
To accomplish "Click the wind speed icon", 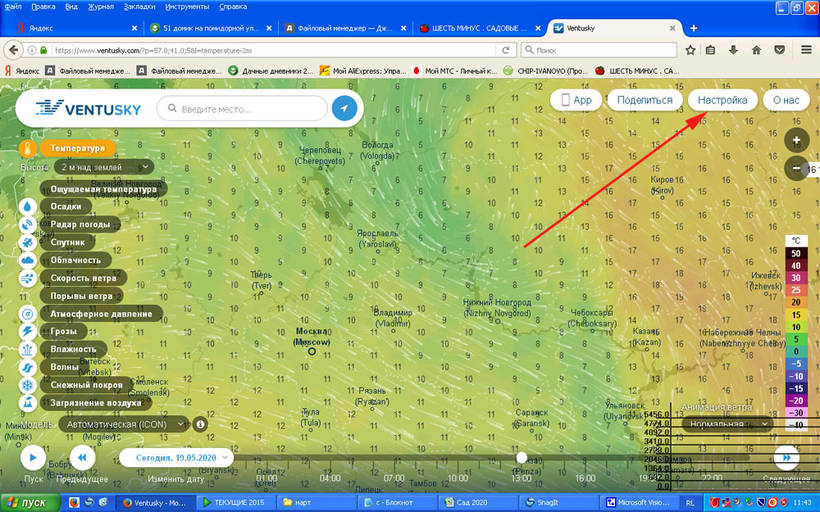I will tap(28, 278).
